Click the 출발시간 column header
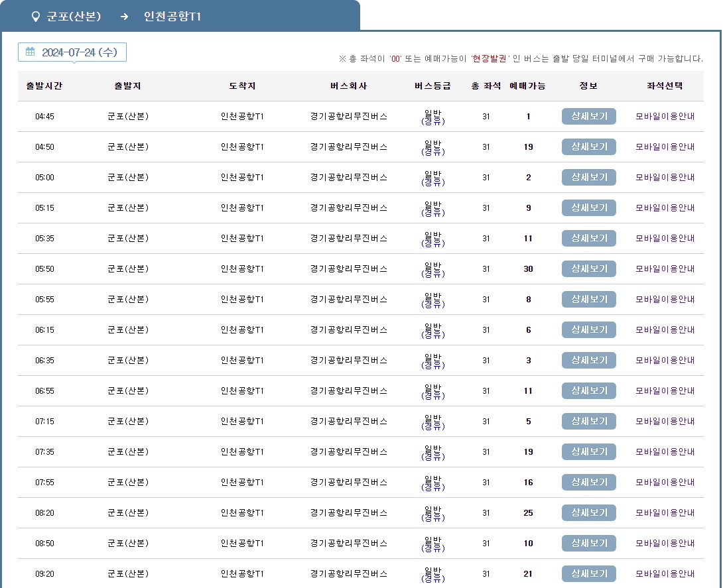This screenshot has height=588, width=723. coord(44,86)
